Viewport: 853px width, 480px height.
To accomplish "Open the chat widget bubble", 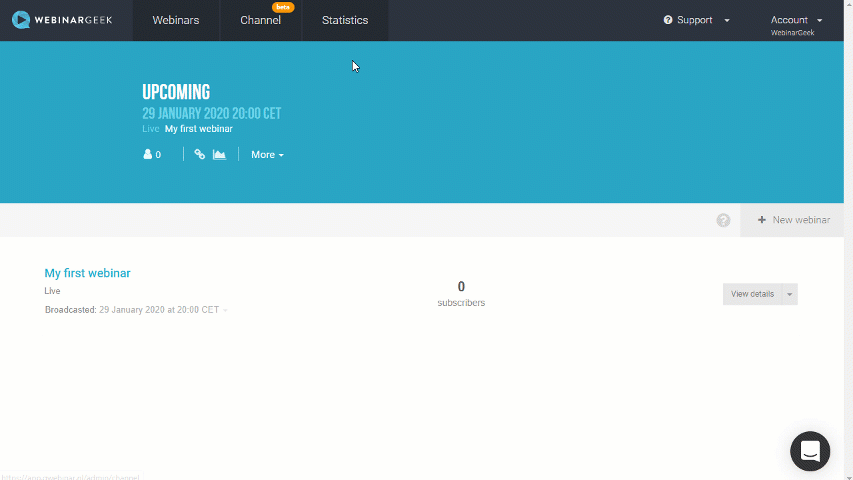I will 810,451.
